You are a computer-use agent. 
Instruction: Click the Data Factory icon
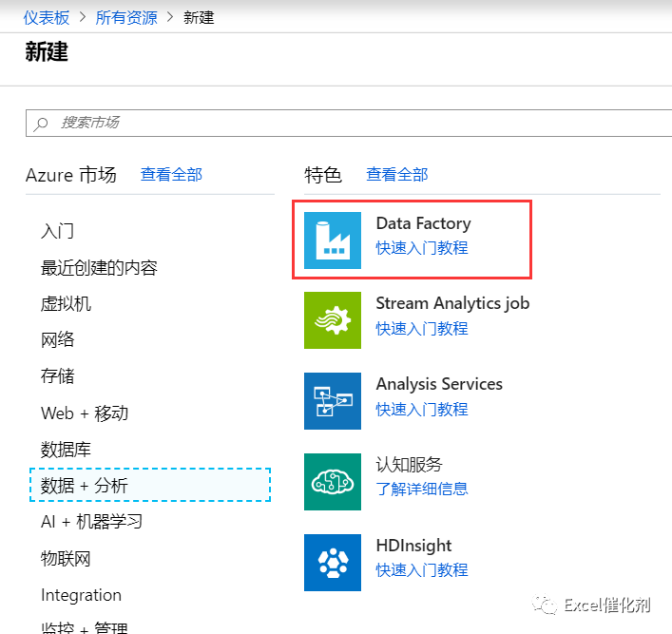333,240
